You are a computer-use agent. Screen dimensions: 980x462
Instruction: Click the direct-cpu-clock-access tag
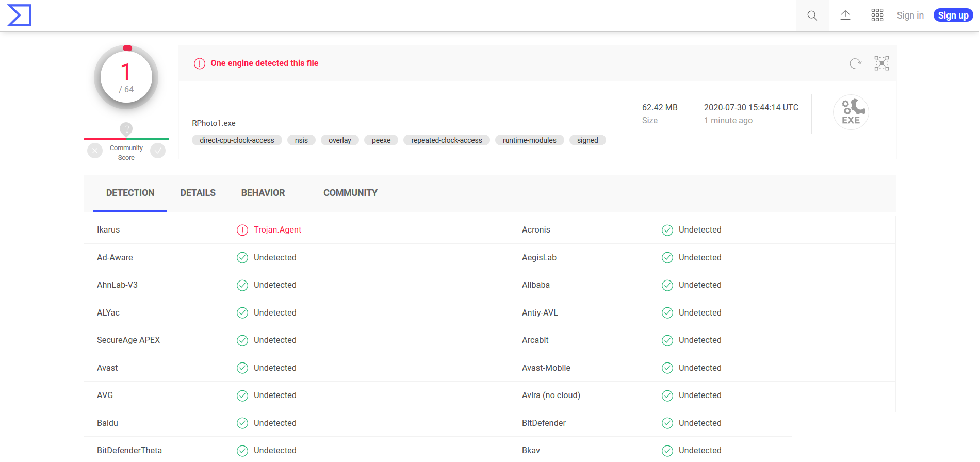click(237, 140)
